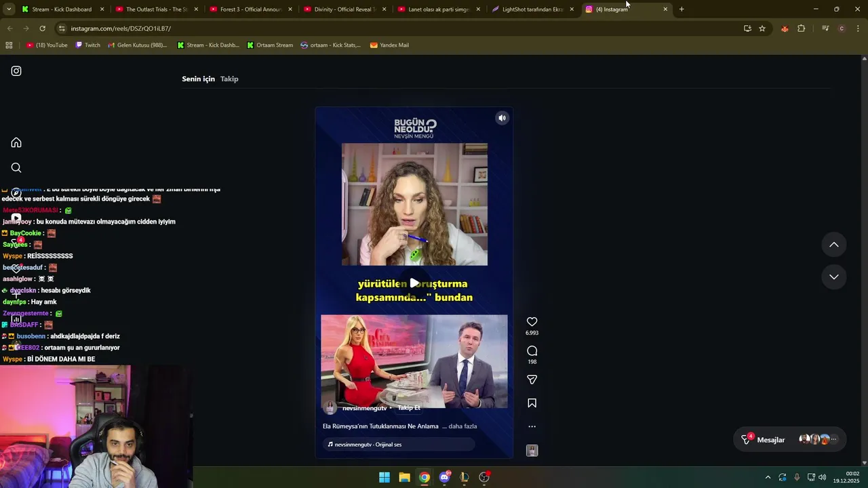This screenshot has width=868, height=488.
Task: Open the reel's three-dot more options
Action: (x=532, y=426)
